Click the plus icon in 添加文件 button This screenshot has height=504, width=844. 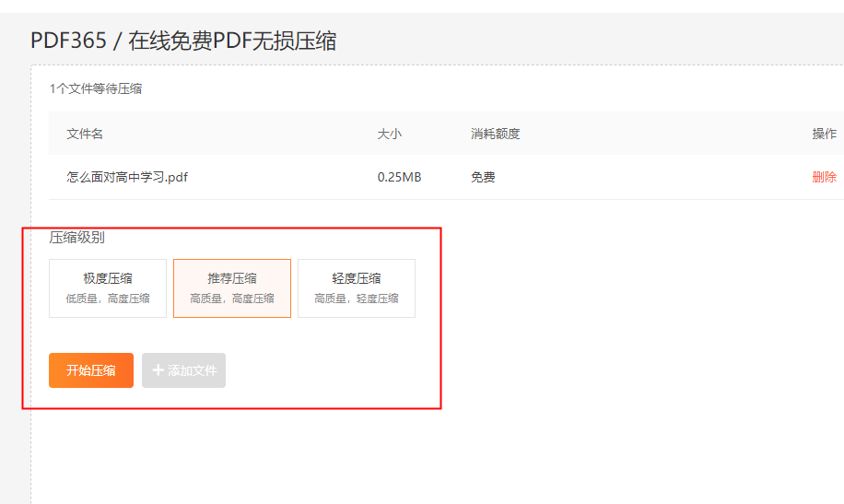(x=158, y=369)
